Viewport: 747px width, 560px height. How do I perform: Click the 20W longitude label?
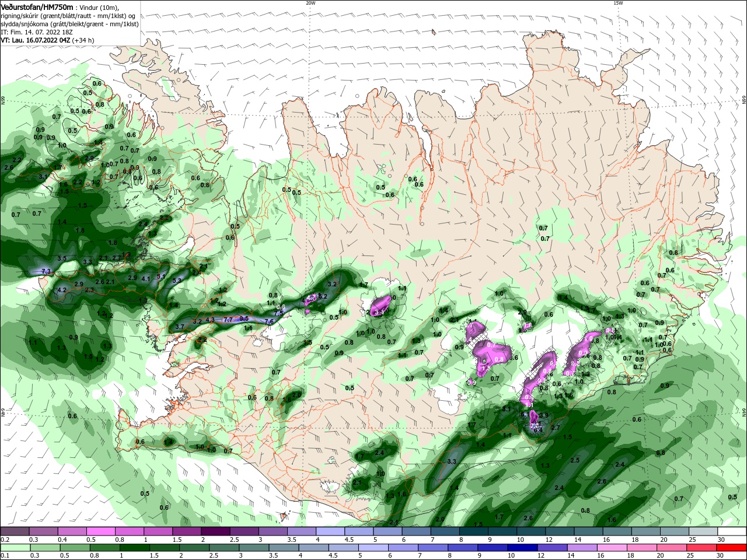pyautogui.click(x=310, y=3)
